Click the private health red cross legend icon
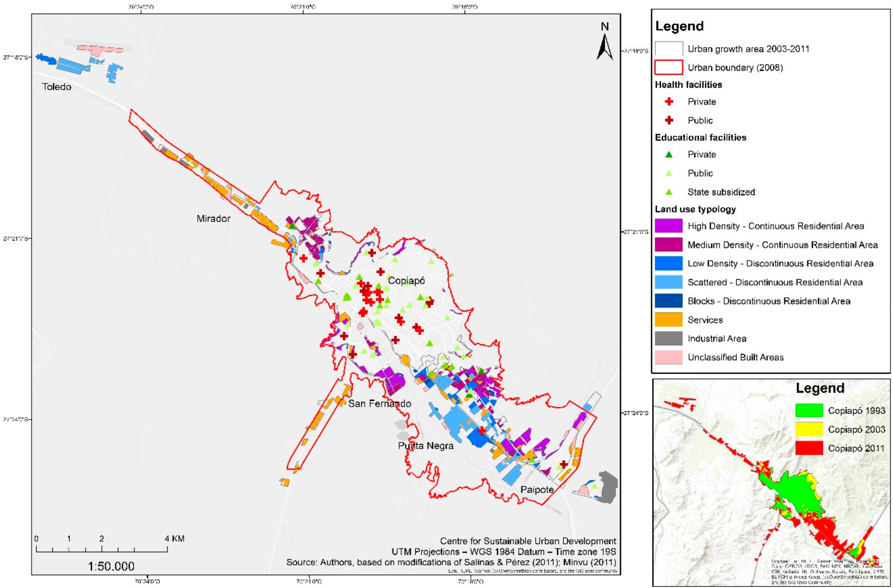Screen dimensions: 893x588 (x=669, y=102)
